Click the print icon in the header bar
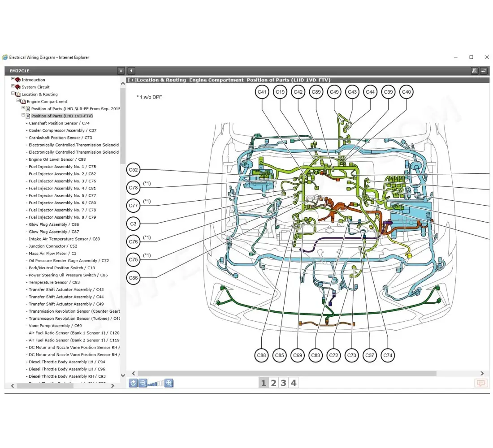 (x=475, y=71)
